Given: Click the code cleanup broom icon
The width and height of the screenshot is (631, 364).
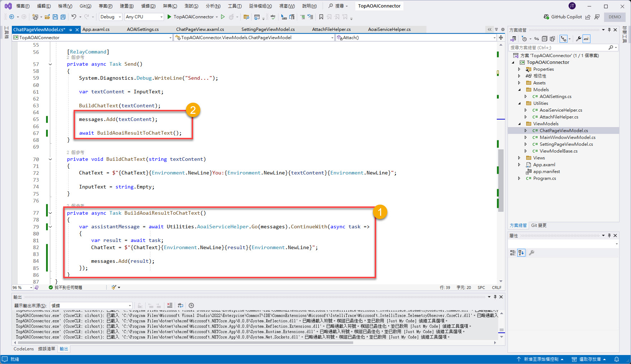Looking at the screenshot, I should click(114, 288).
